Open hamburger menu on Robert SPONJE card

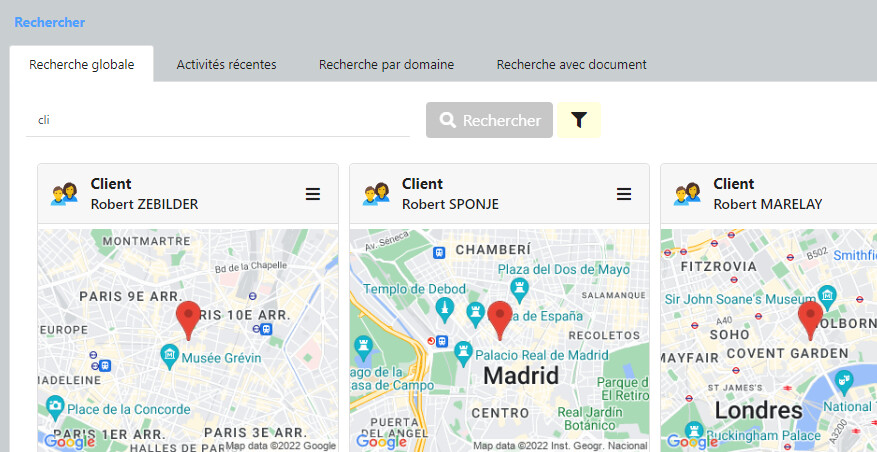tap(624, 194)
